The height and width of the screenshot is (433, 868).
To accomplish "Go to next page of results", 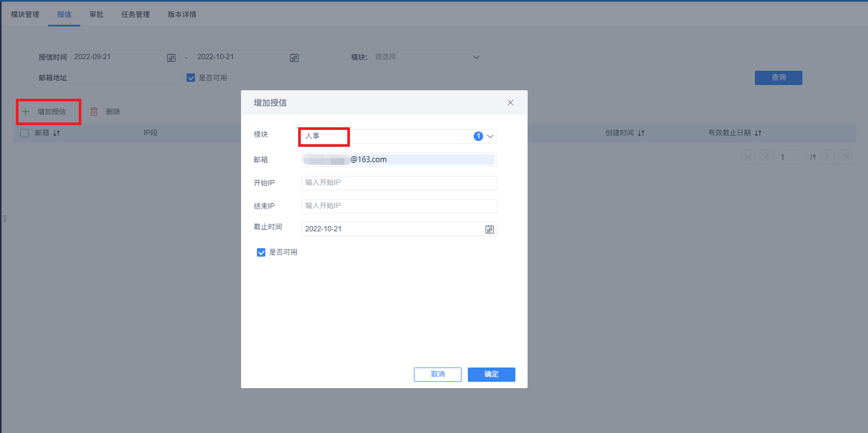I will pyautogui.click(x=827, y=157).
